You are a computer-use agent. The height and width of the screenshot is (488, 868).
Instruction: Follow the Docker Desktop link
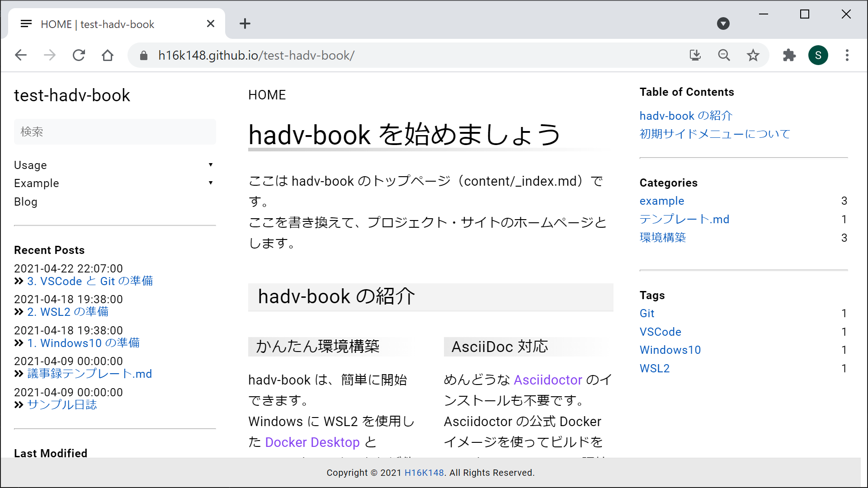pos(312,442)
